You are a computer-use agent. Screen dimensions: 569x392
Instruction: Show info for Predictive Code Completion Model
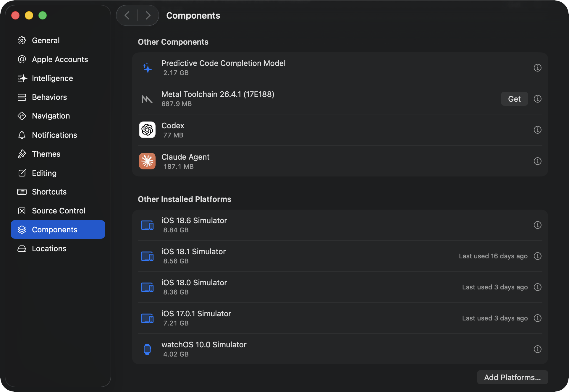click(537, 68)
